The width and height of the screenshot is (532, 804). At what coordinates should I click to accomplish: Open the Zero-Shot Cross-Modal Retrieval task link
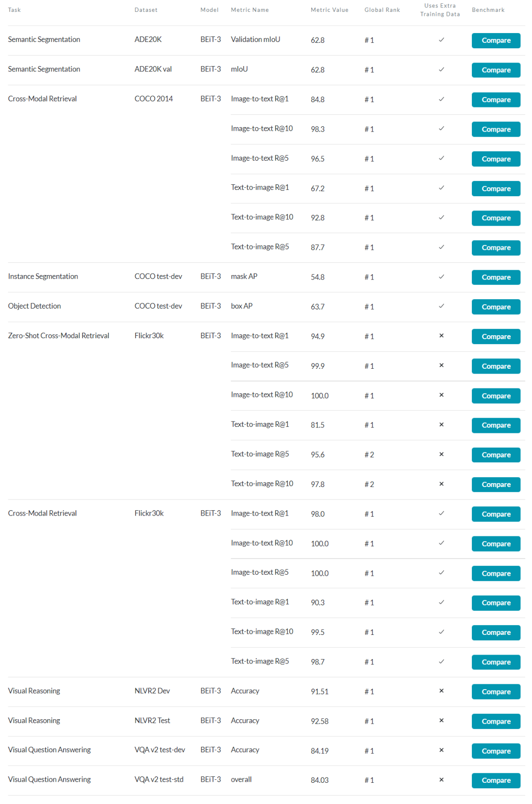[59, 336]
